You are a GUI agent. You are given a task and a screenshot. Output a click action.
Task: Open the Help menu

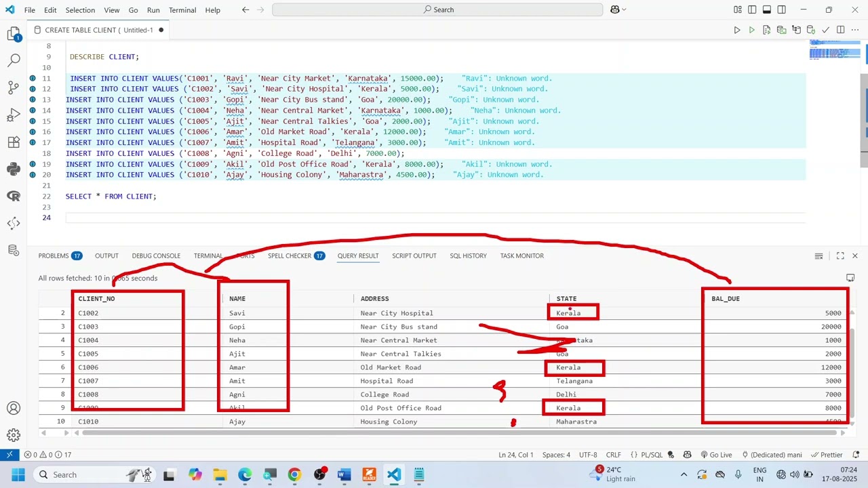(213, 10)
